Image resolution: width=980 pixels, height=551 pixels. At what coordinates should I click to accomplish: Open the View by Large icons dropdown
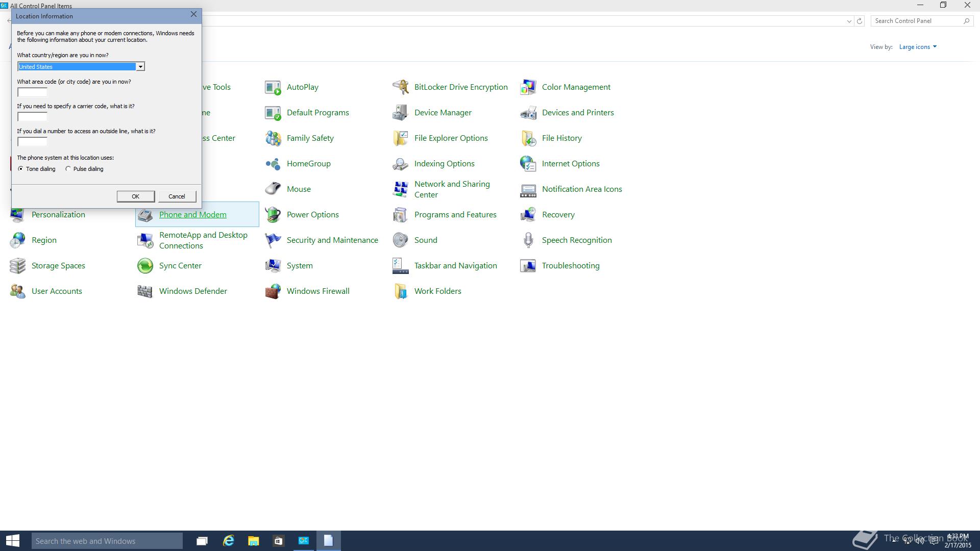918,47
